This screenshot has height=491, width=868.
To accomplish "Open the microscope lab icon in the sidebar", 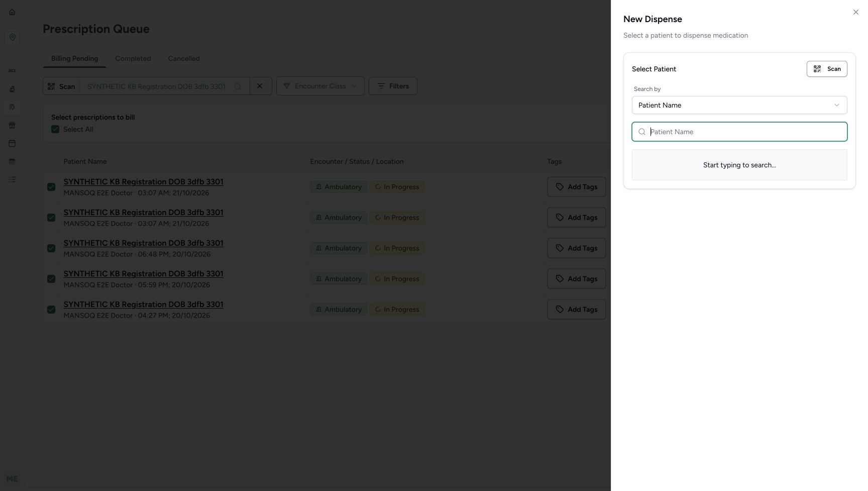I will [x=12, y=89].
